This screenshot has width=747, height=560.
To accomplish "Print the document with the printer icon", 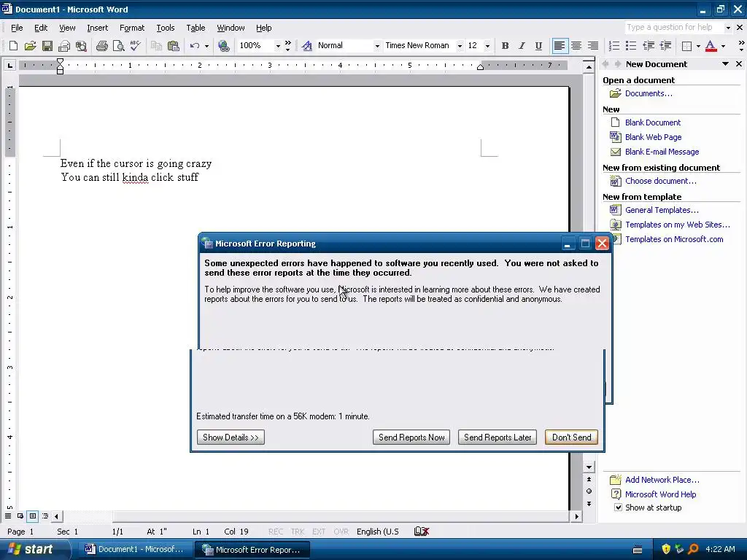I will point(101,46).
